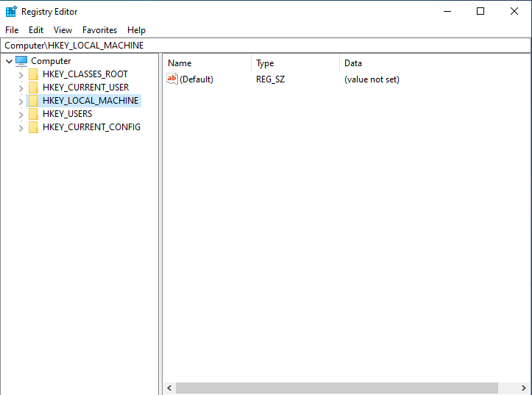Expand the HKEY_USERS key
Viewport: 532px width, 395px height.
(x=21, y=115)
